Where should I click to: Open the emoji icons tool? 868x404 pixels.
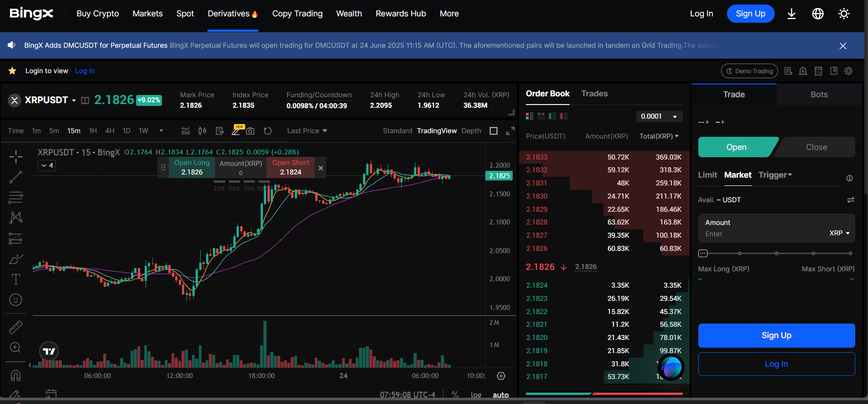coord(16,300)
